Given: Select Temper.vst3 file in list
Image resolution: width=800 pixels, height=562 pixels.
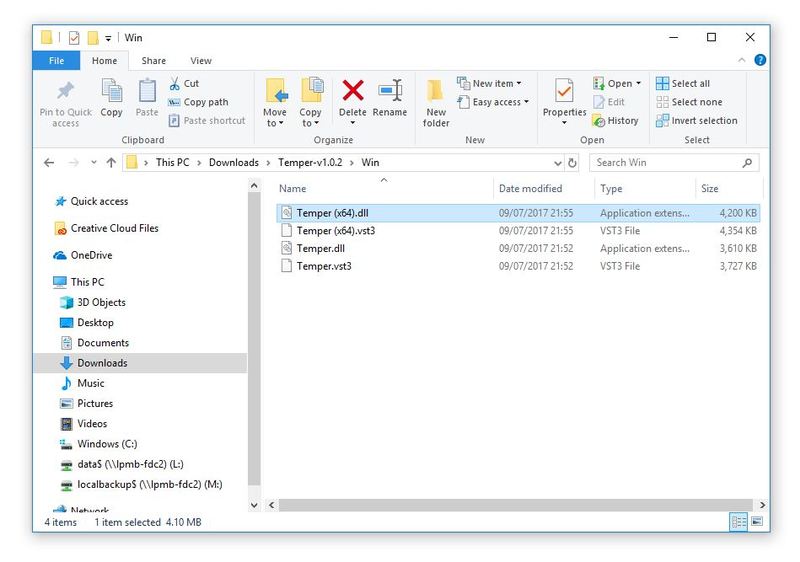Looking at the screenshot, I should (x=324, y=266).
